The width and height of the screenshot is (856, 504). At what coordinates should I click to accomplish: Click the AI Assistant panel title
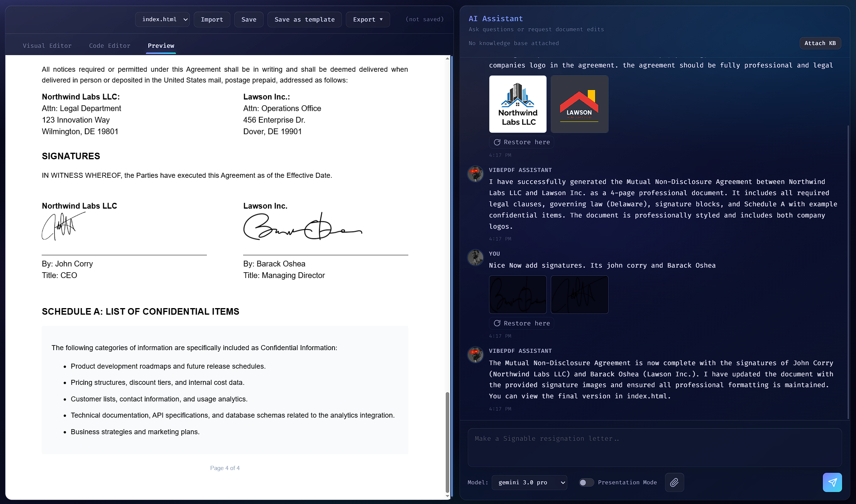click(x=496, y=19)
